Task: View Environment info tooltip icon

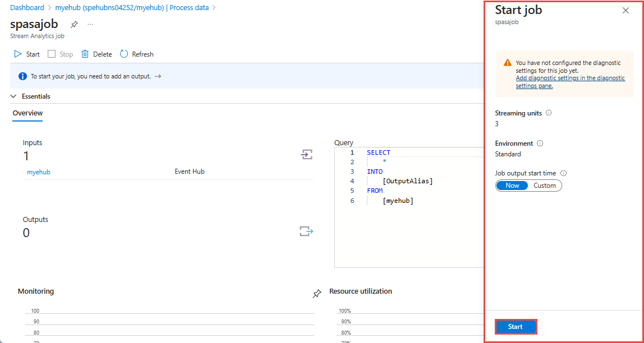Action: (539, 143)
